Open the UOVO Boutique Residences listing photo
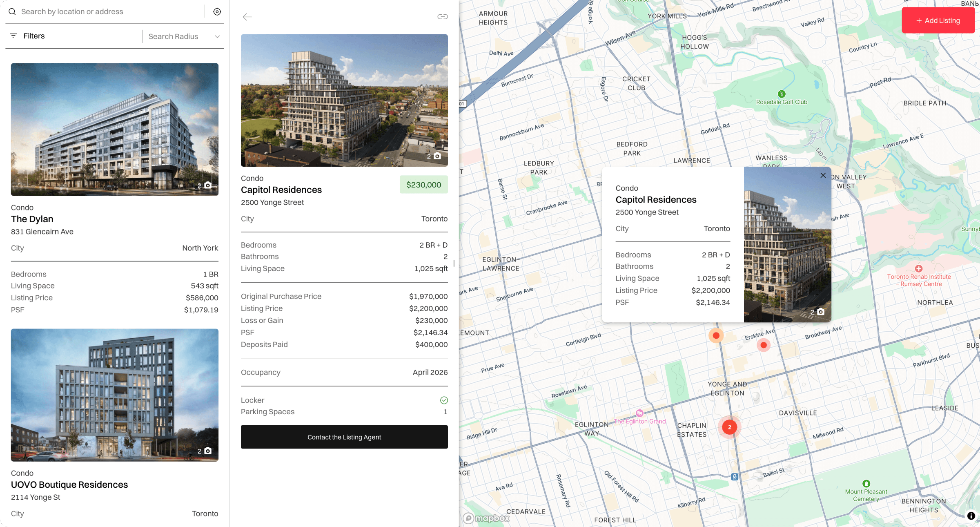The width and height of the screenshot is (980, 527). 115,395
